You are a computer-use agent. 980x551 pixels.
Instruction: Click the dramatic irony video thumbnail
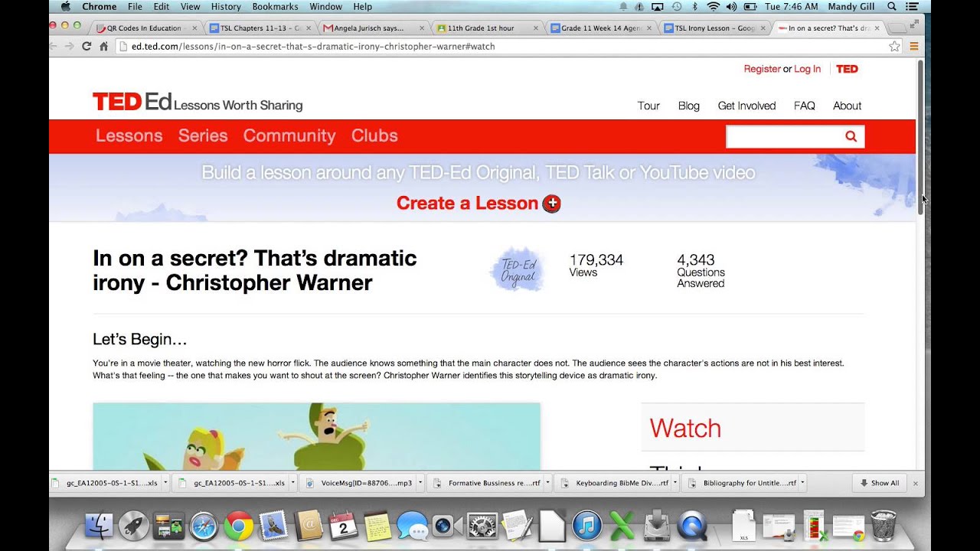(x=316, y=436)
